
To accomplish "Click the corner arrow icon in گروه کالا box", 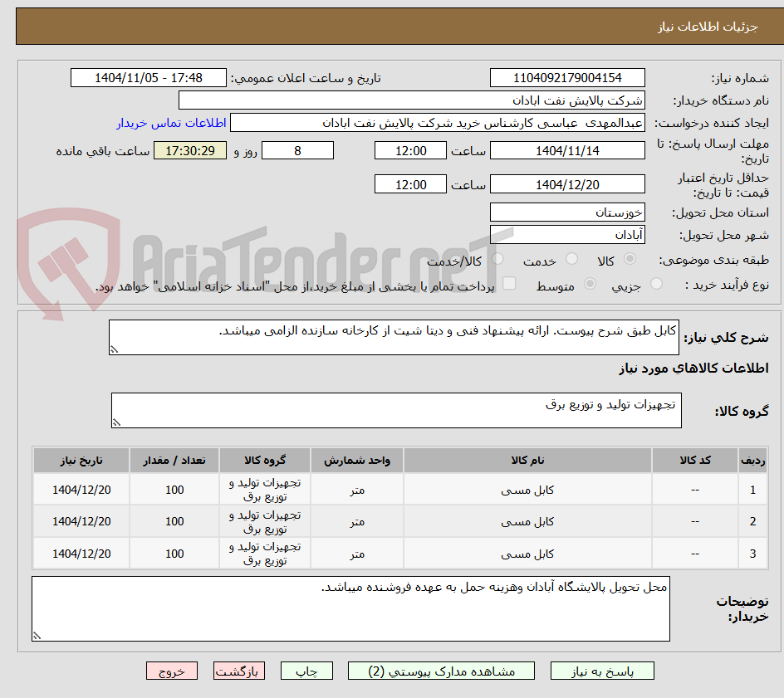I will [117, 422].
